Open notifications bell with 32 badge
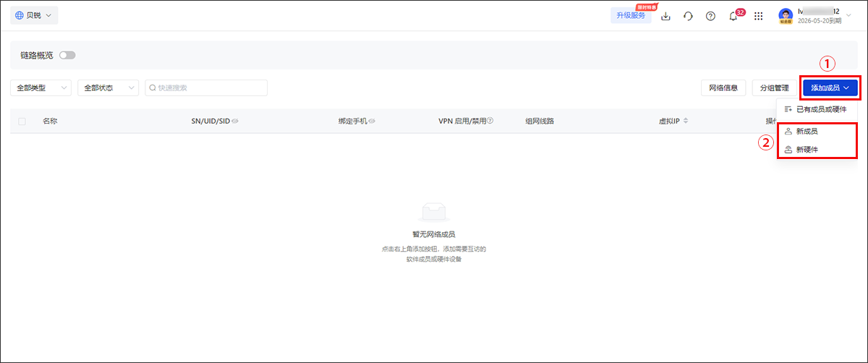Screen dimensions: 868x363 pyautogui.click(x=733, y=16)
